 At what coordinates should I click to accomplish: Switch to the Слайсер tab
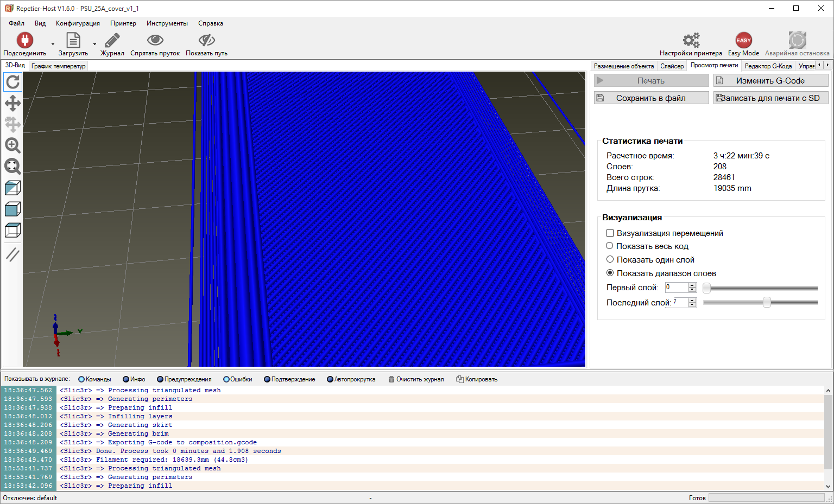pos(672,66)
